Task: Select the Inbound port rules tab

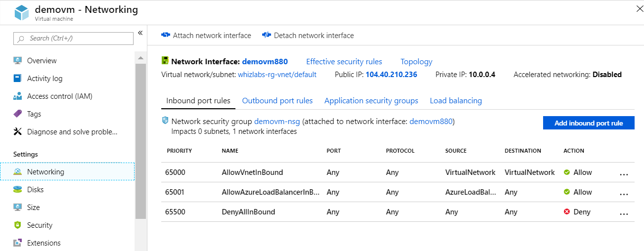Action: pyautogui.click(x=198, y=101)
